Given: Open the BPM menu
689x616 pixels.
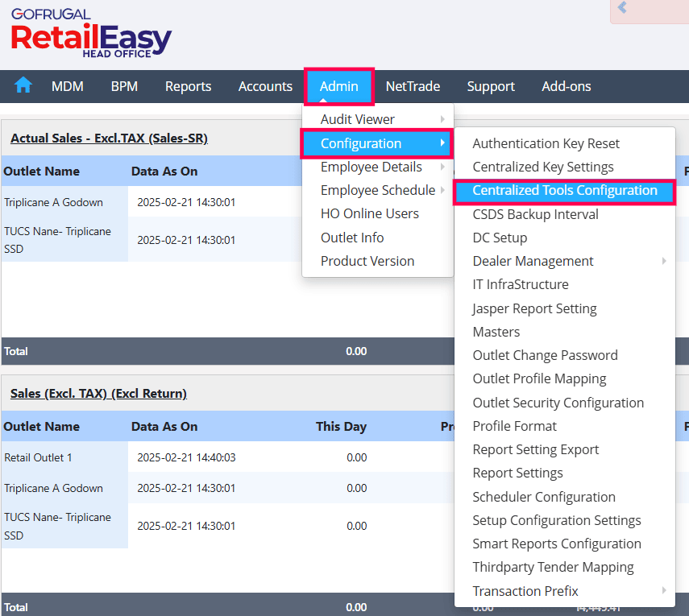Looking at the screenshot, I should click(124, 86).
